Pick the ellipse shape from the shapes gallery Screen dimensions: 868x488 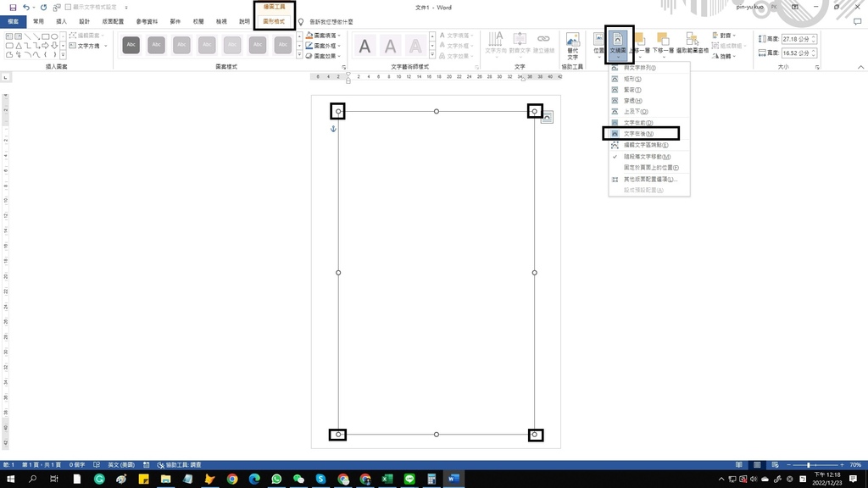54,36
